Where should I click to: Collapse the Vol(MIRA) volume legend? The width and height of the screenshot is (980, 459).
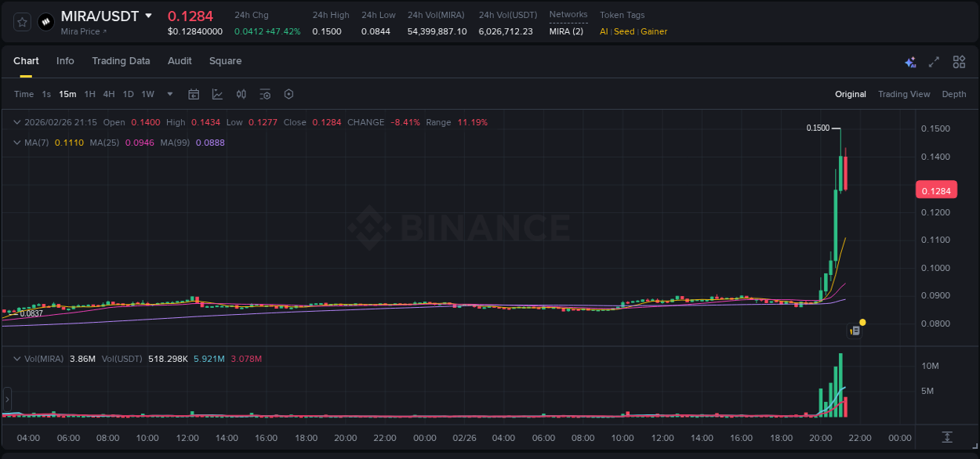point(16,358)
